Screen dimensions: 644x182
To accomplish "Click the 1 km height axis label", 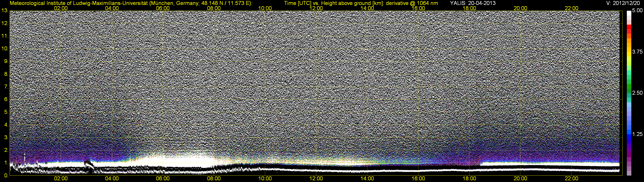I will pyautogui.click(x=6, y=163).
